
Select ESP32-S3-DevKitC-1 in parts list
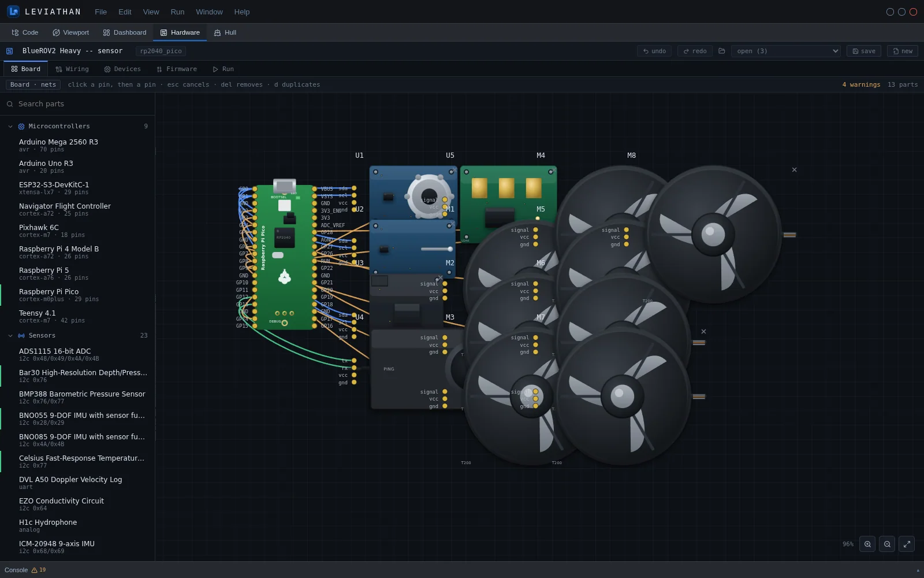(77, 188)
